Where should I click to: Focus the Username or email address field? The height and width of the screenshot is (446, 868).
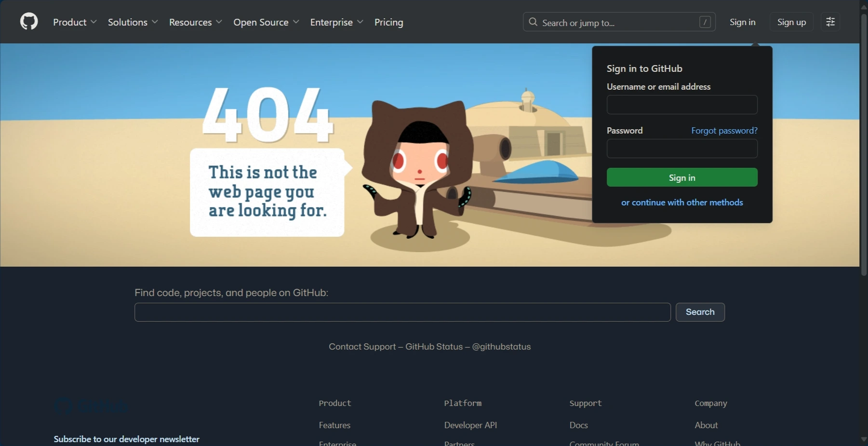point(681,105)
